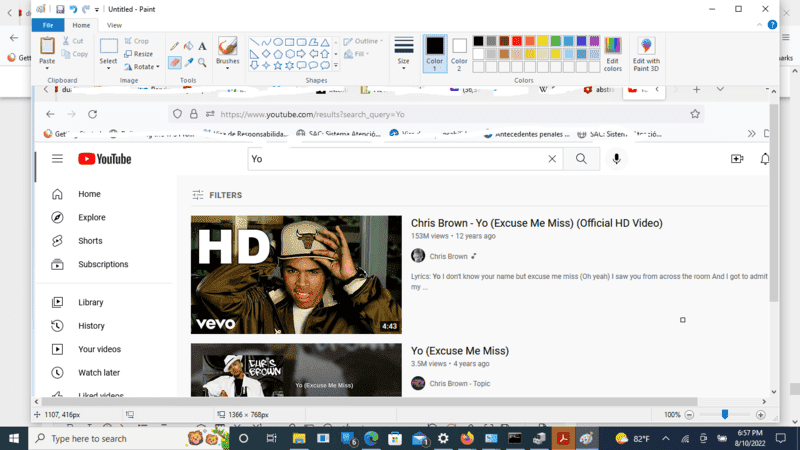Viewport: 800px width, 450px height.
Task: Click the YouTube logo in screenshot
Action: 105,159
